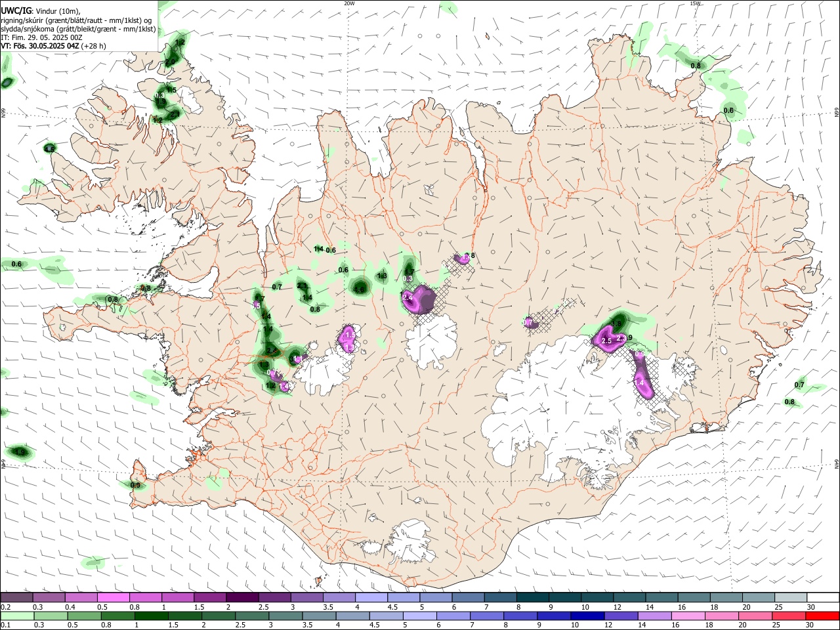Click the '20W' longitude label
This screenshot has width=840, height=630.
point(349,3)
